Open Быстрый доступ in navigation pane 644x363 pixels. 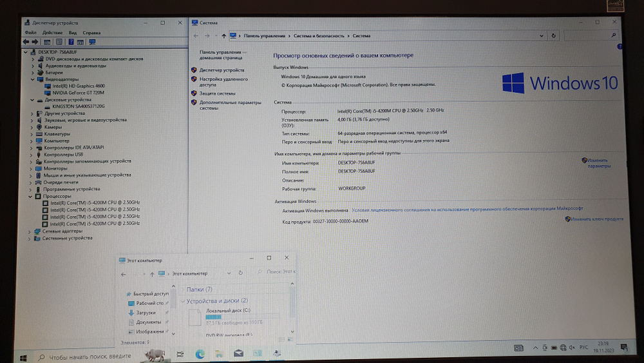tap(151, 294)
